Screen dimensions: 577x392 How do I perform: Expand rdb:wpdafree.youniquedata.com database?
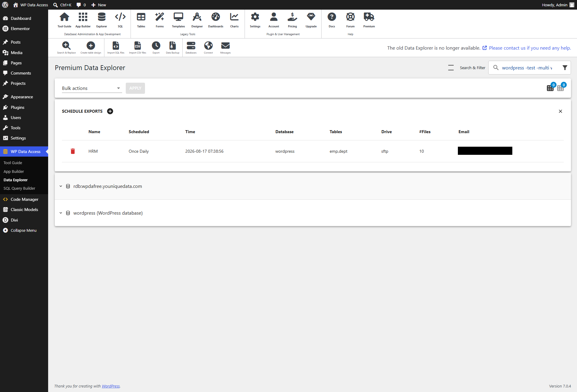(61, 186)
